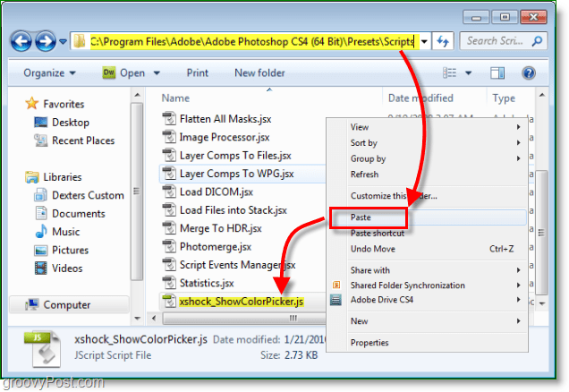Open address bar history dropdown arrow
Viewport: 569px width, 392px height.
pos(424,41)
